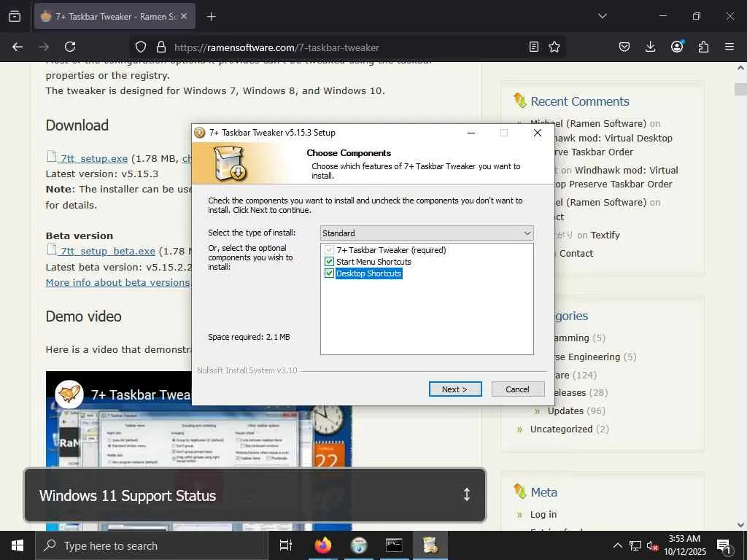This screenshot has width=747, height=560.
Task: Select the 7+ Taskbar Tweaker browser tab
Action: (115, 16)
